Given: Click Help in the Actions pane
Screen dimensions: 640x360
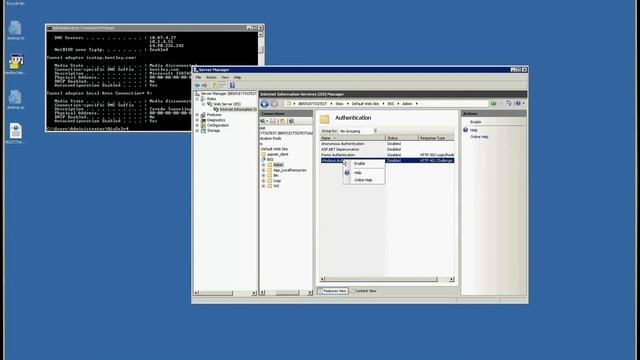Looking at the screenshot, I should pos(473,130).
